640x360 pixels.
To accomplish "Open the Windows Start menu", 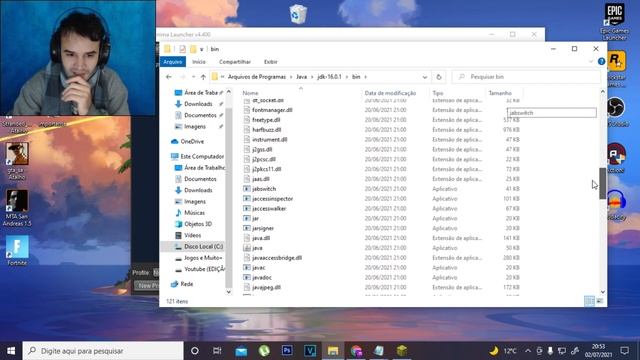I will pos(11,351).
